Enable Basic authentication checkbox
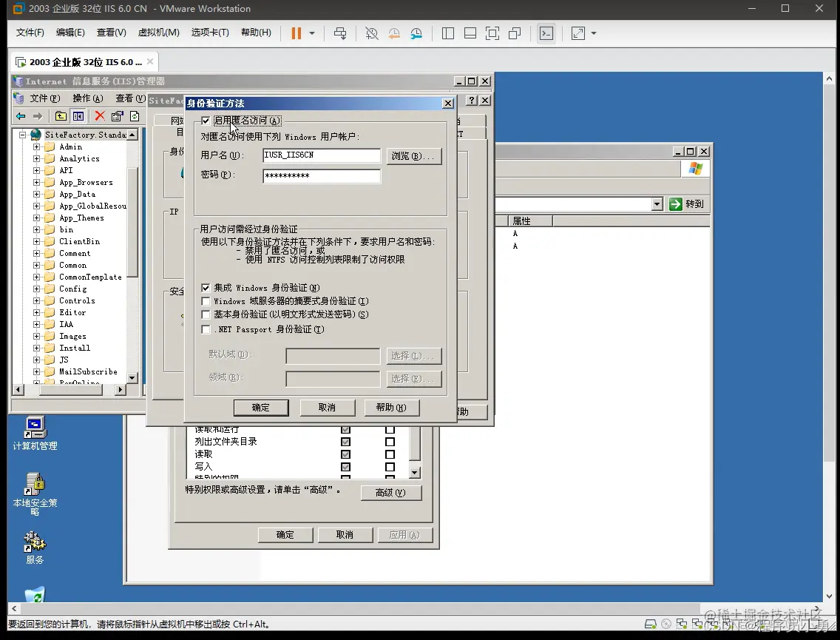The width and height of the screenshot is (840, 640). (x=206, y=314)
